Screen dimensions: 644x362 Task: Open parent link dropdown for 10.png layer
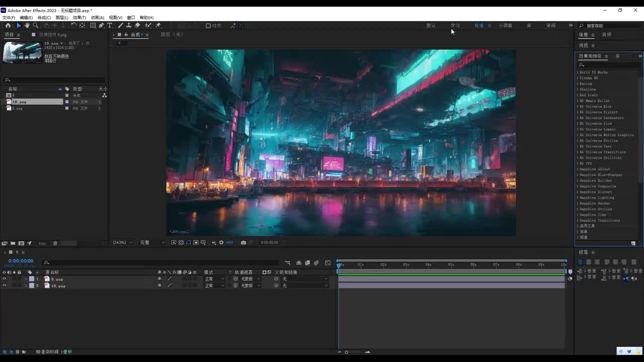pos(304,286)
